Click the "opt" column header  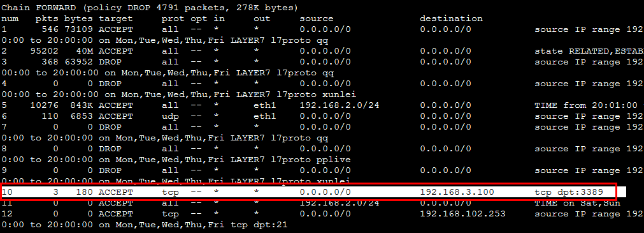tap(199, 19)
